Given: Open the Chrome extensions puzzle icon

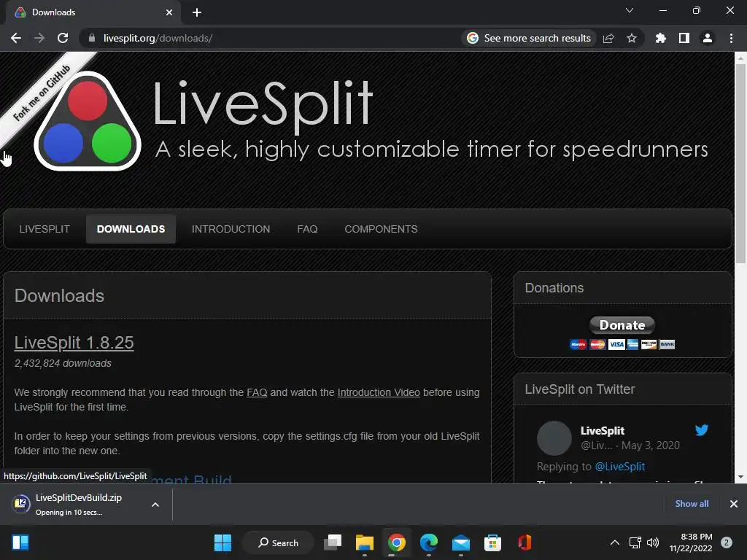Looking at the screenshot, I should 661,38.
